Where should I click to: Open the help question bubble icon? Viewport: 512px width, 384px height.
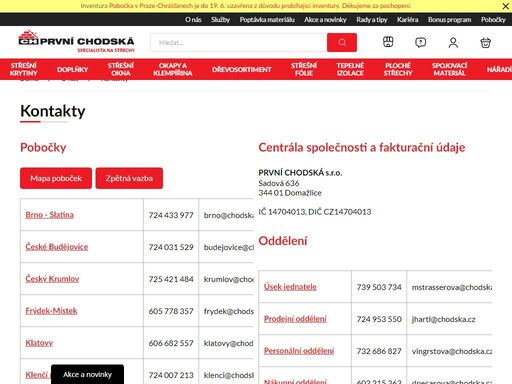(x=420, y=42)
